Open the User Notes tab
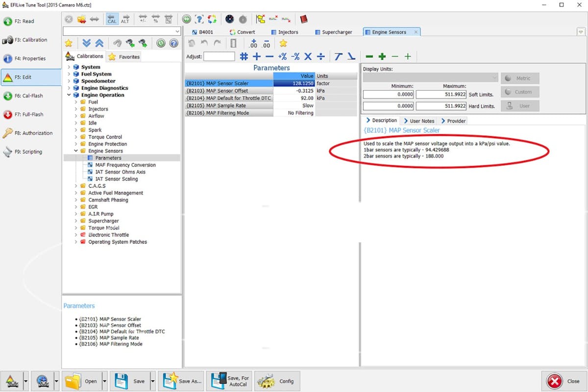The image size is (588, 392). point(419,121)
